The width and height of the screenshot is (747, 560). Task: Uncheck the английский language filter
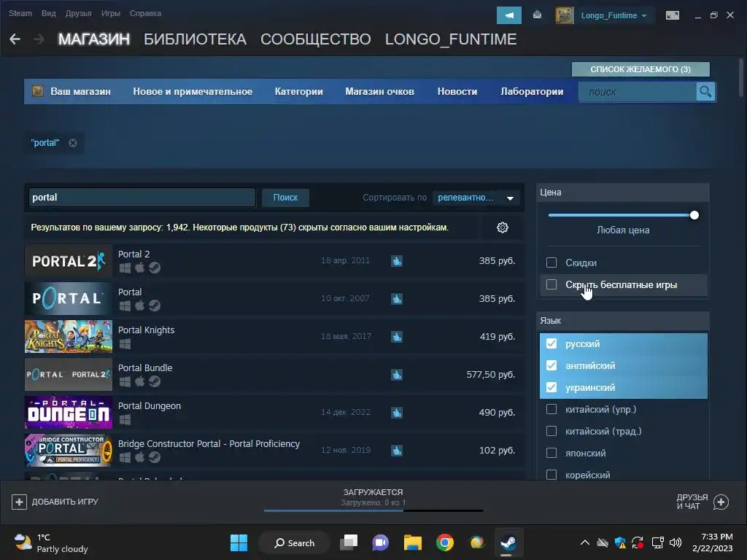point(551,365)
